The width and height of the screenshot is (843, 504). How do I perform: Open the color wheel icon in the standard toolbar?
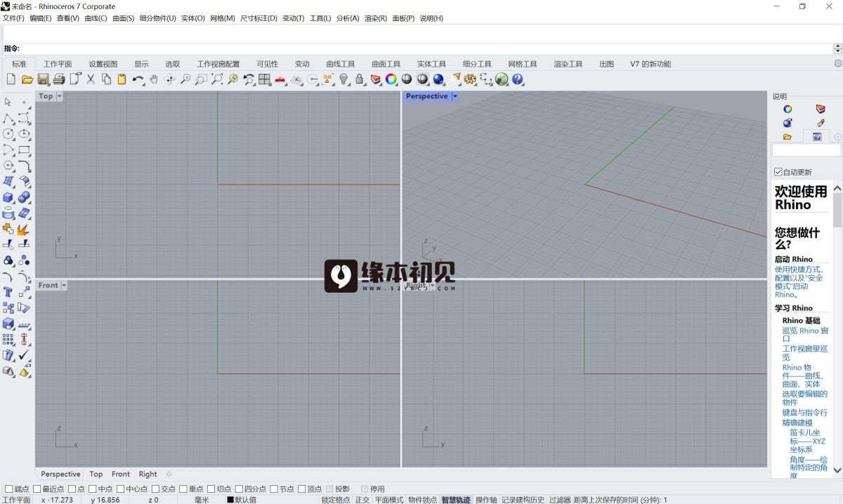click(x=391, y=79)
